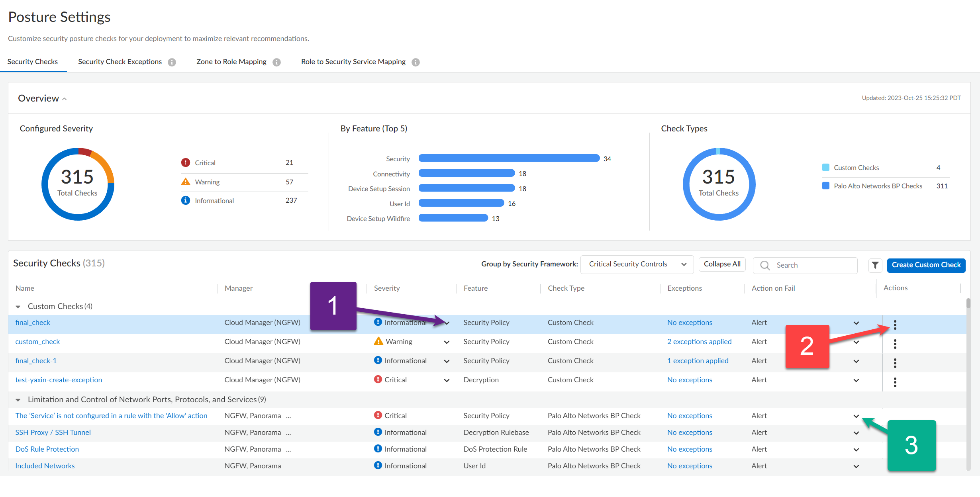The width and height of the screenshot is (980, 497).
Task: Open the '2 exceptions applied' link
Action: click(x=699, y=342)
